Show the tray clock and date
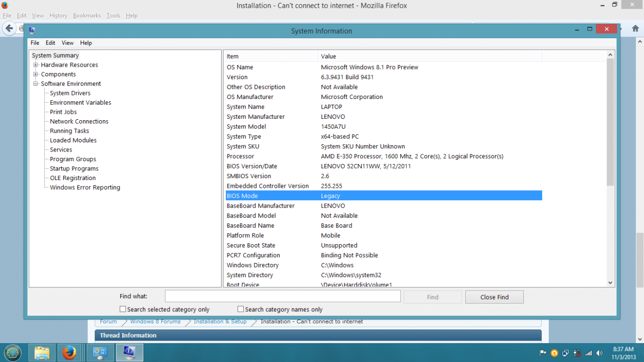Screen dimensions: 644x362 [623, 353]
